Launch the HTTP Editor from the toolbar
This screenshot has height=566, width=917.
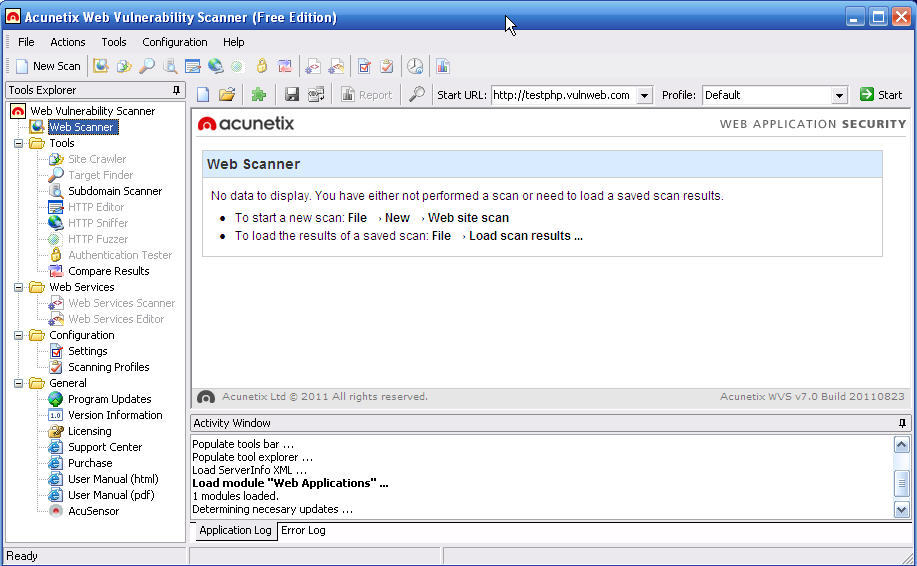pyautogui.click(x=192, y=66)
